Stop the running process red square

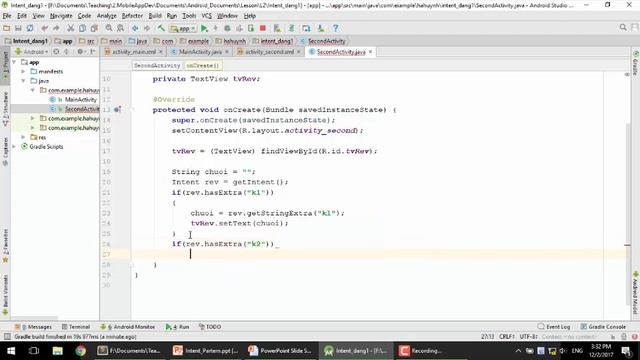(x=263, y=28)
